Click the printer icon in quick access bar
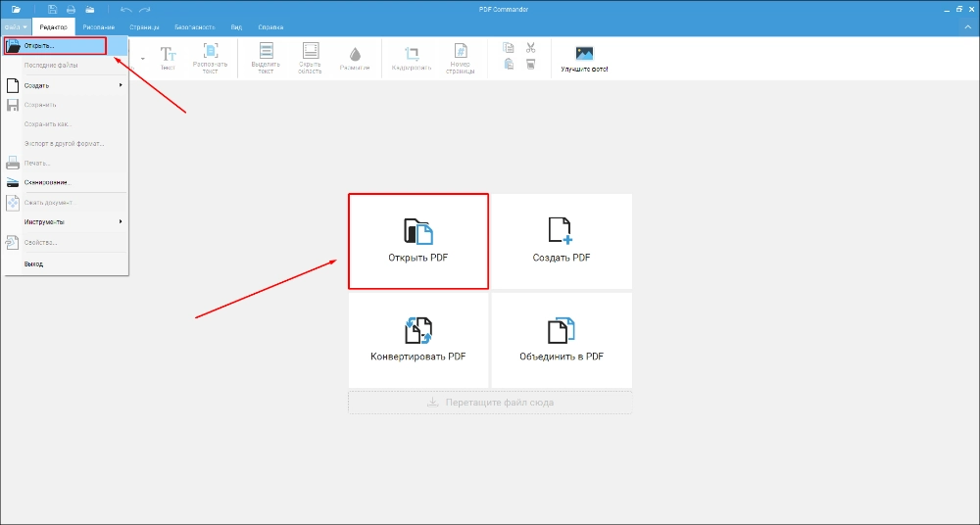Viewport: 980px width, 525px height. (71, 10)
